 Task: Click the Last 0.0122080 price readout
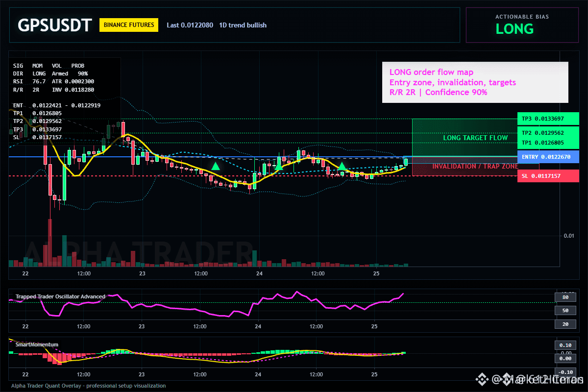(x=190, y=25)
